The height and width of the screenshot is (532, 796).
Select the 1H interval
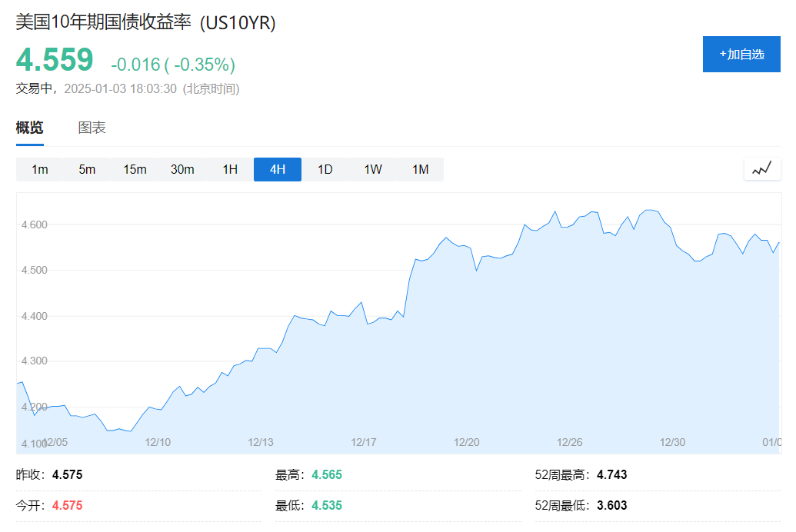pyautogui.click(x=229, y=169)
